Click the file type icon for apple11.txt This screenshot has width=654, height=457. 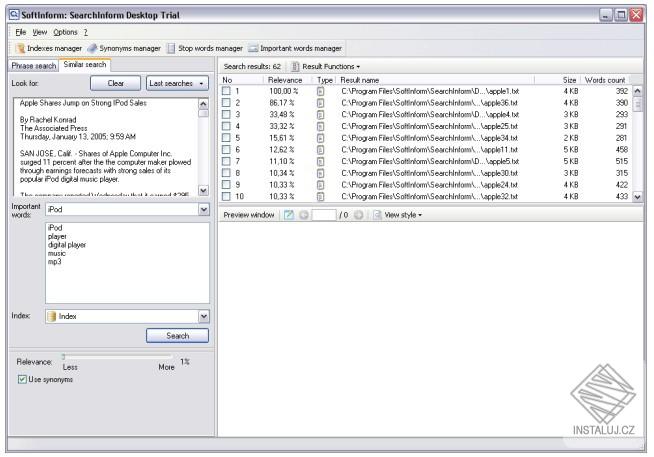[320, 150]
